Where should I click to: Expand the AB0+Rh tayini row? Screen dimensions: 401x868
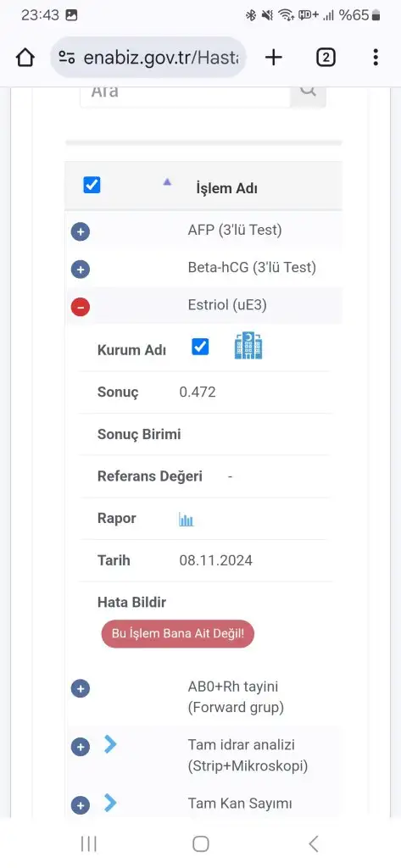point(81,688)
